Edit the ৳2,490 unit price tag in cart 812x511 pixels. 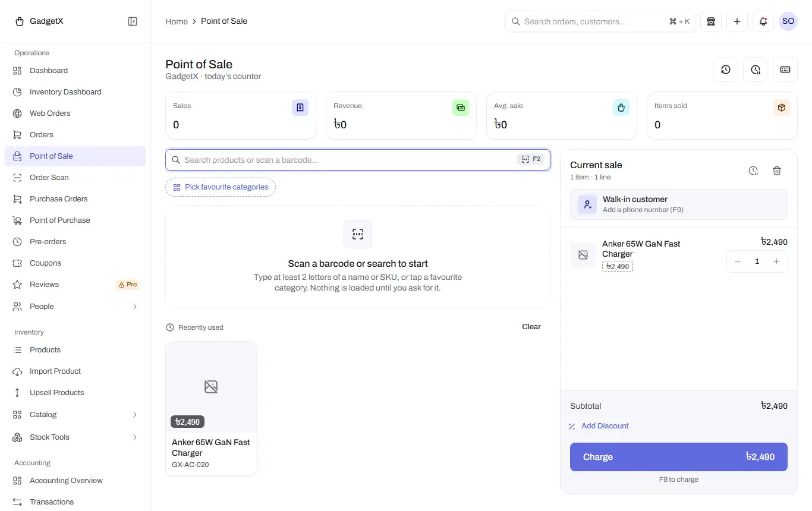[618, 267]
